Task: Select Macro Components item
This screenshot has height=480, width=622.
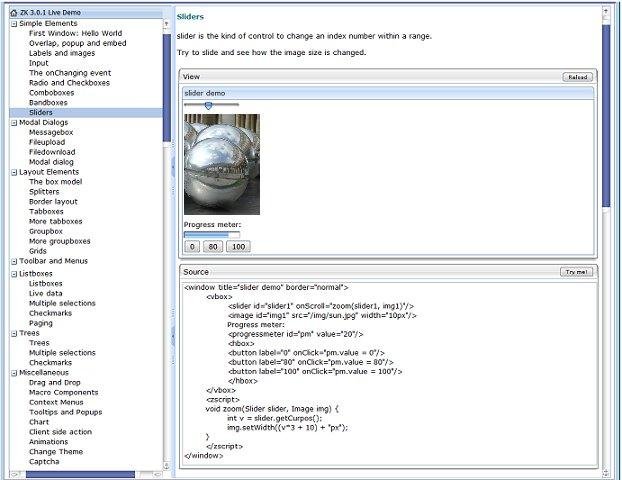Action: (63, 393)
